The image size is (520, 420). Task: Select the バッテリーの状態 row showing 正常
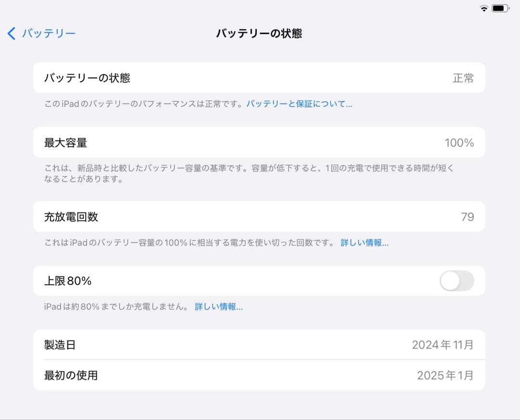click(x=259, y=77)
